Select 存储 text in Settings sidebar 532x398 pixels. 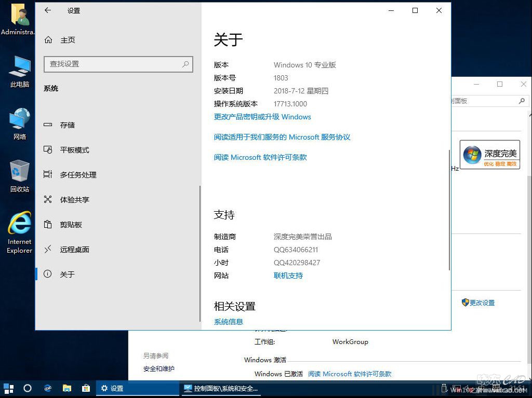click(67, 125)
